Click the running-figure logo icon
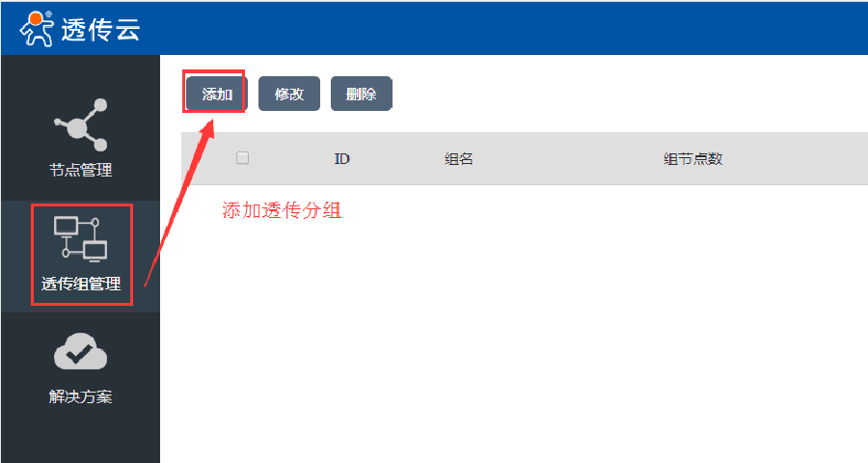The width and height of the screenshot is (868, 463). 37,29
